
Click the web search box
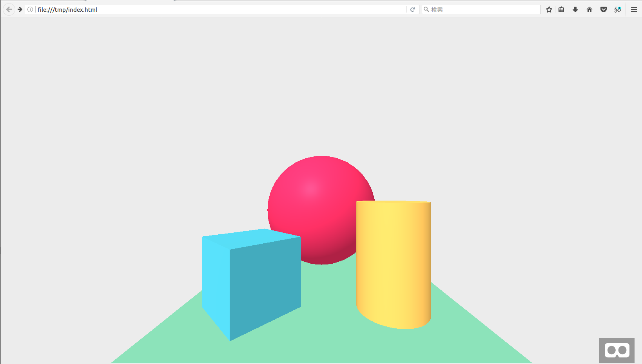tap(481, 9)
